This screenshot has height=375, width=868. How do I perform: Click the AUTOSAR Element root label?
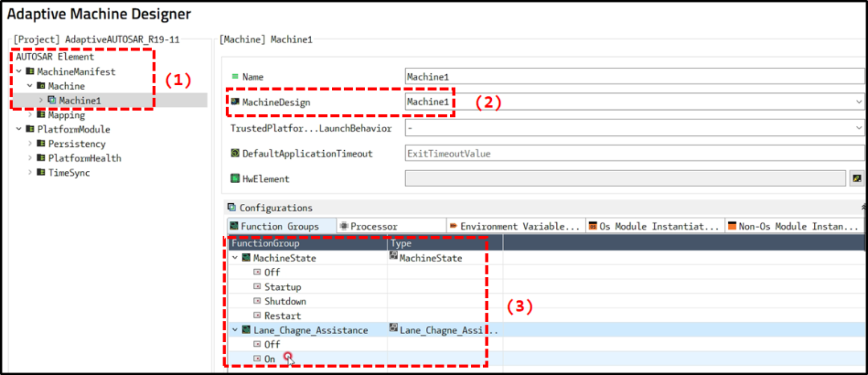(x=55, y=56)
